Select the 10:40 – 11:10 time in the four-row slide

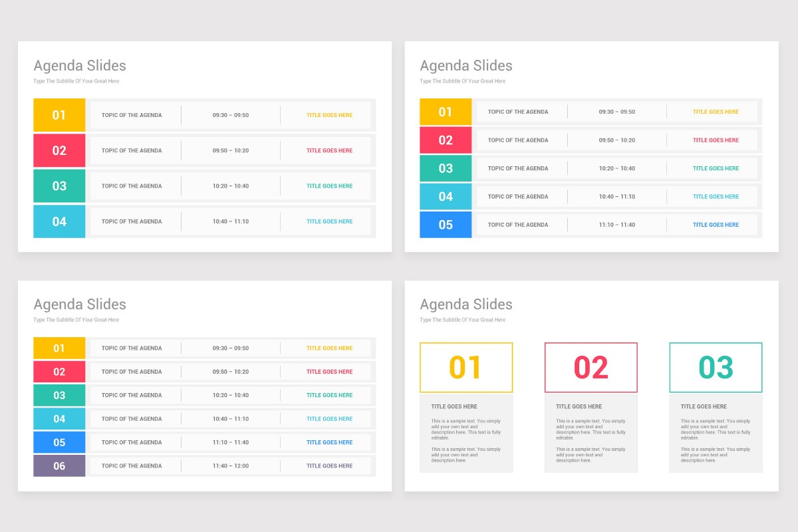[231, 221]
